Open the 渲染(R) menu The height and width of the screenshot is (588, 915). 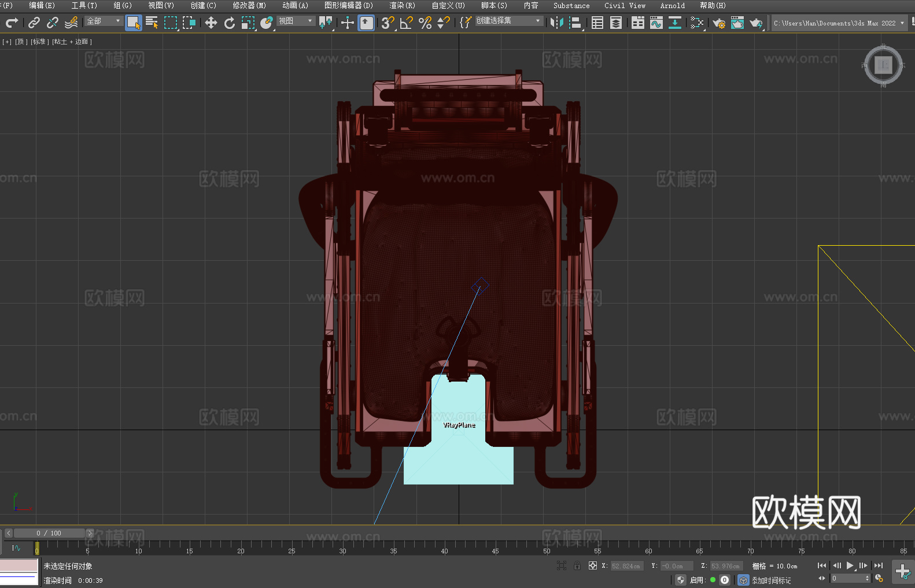(x=402, y=5)
